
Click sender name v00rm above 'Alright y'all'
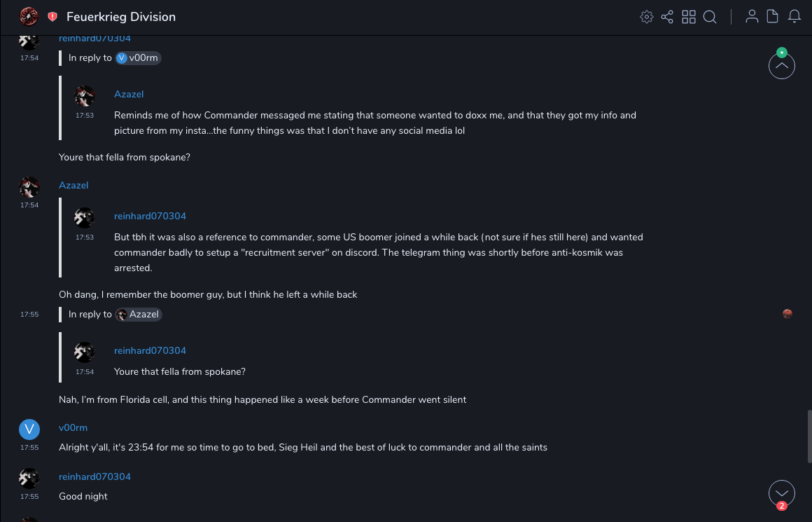coord(73,427)
